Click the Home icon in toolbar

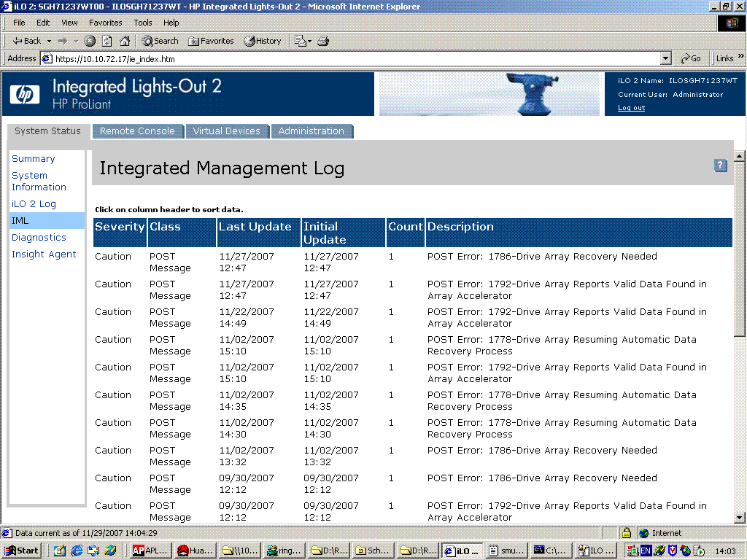click(125, 41)
